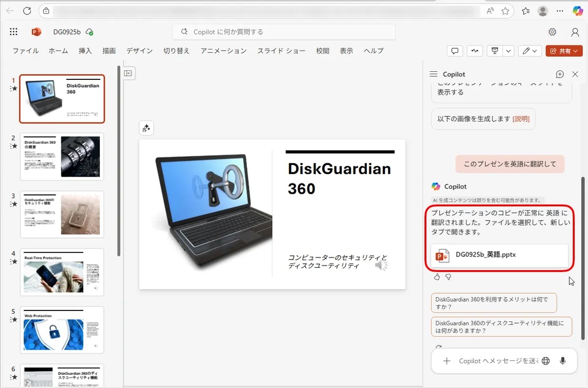Open the app launcher grid icon
Image resolution: width=588 pixels, height=388 pixels.
(x=14, y=32)
